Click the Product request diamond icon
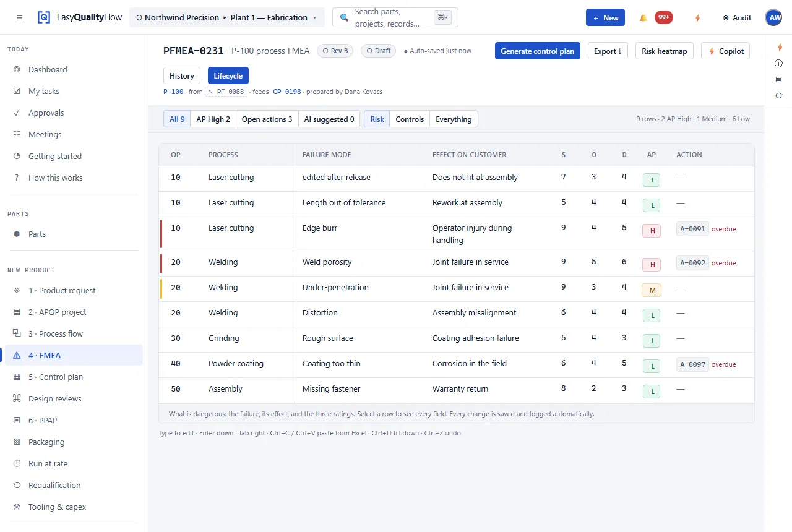This screenshot has width=792, height=532. (17, 291)
